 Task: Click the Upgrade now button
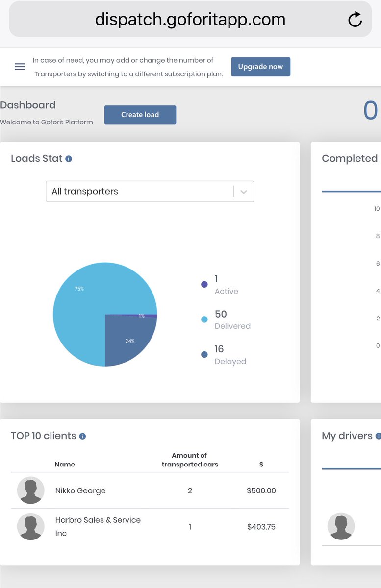point(260,67)
